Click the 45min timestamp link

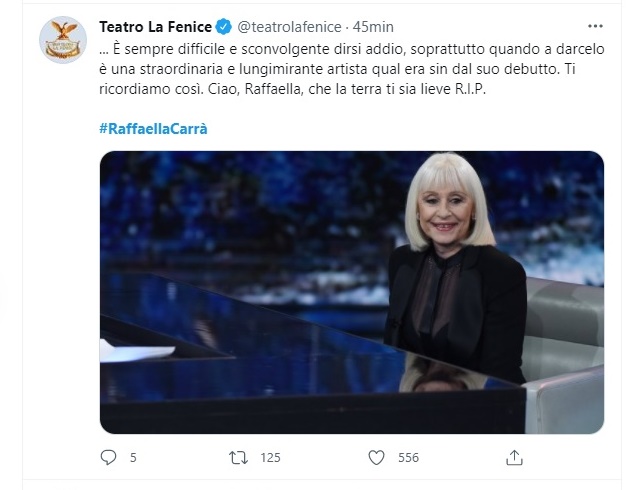[373, 27]
